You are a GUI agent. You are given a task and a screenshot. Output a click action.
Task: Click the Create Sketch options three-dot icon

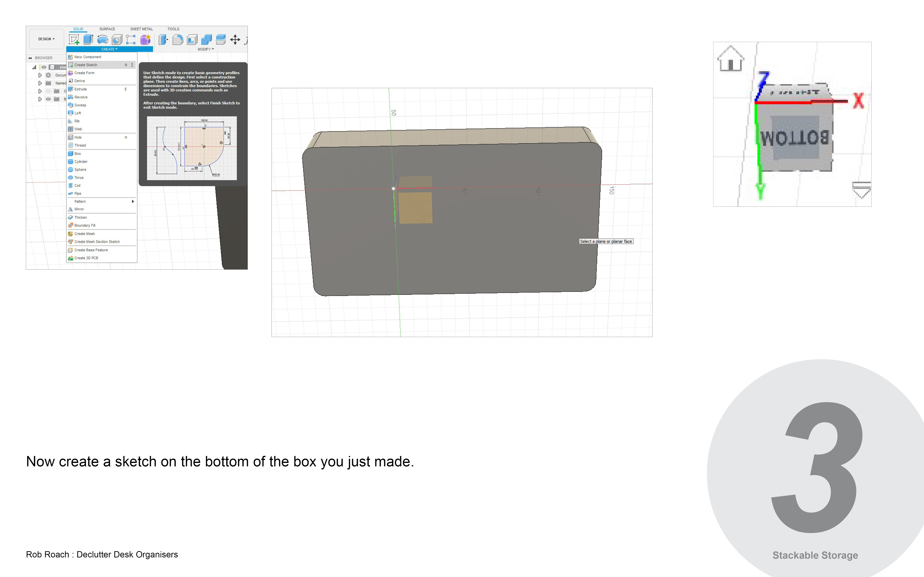click(132, 65)
